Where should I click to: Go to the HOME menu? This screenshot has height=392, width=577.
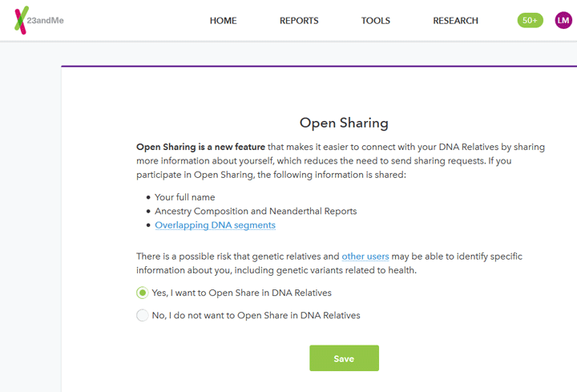pyautogui.click(x=223, y=21)
